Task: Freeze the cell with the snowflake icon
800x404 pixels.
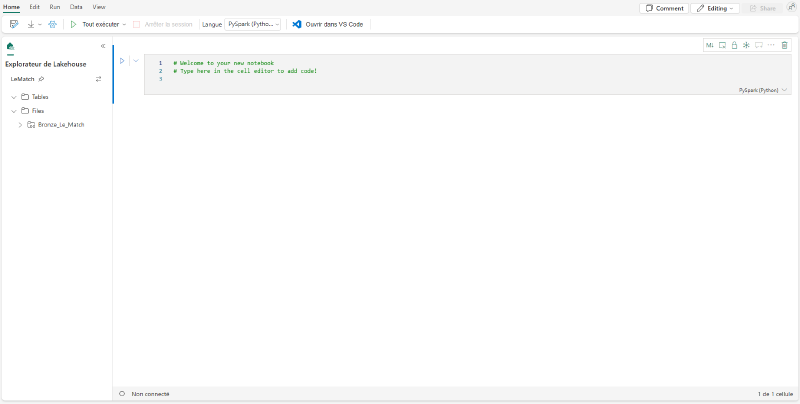Action: tap(746, 45)
